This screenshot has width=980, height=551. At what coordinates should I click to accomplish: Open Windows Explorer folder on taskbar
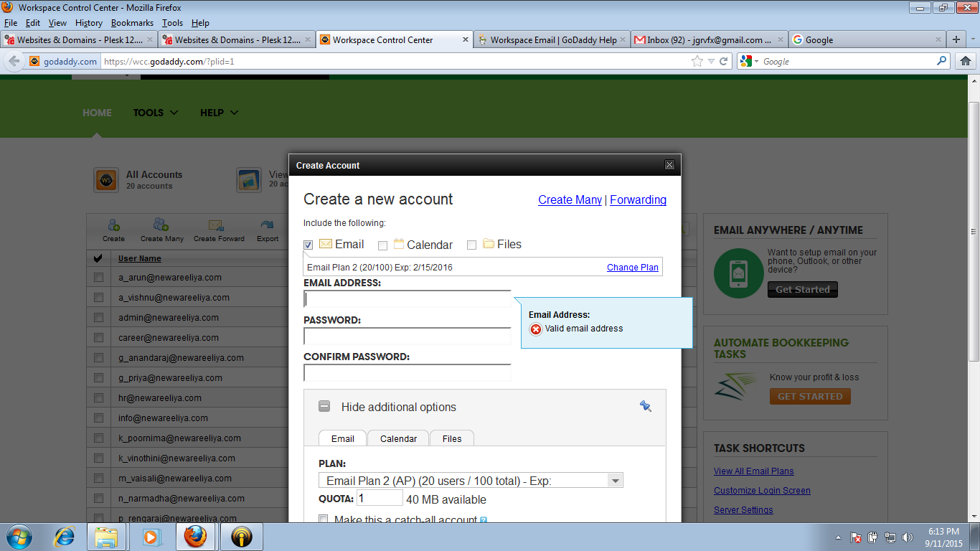click(106, 537)
